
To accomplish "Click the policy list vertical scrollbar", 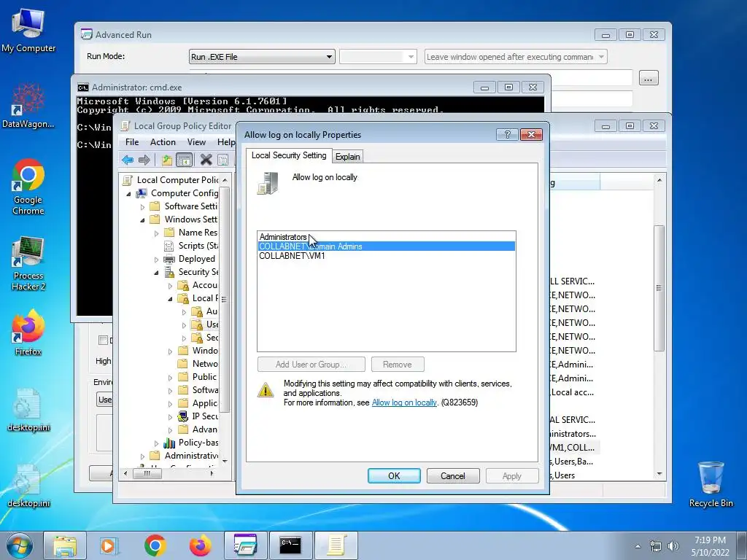I will click(659, 288).
